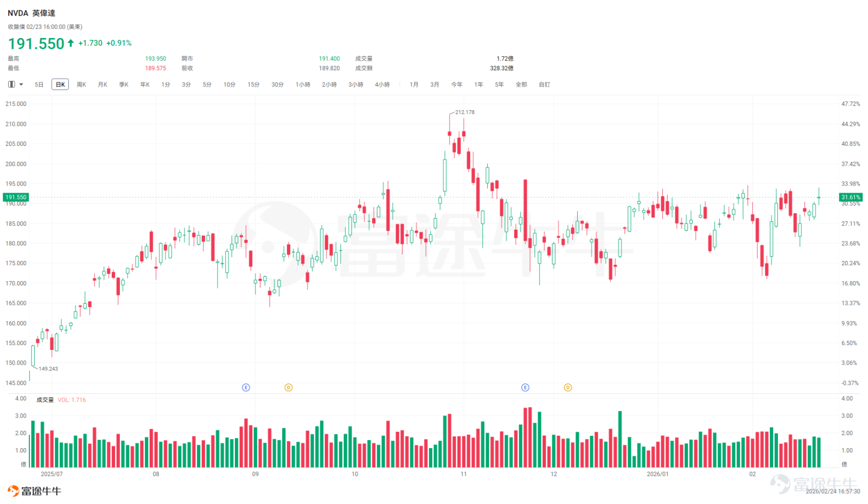The width and height of the screenshot is (868, 504).
Task: Click the 收盤價 02/23 16:00:00 timestamp
Action: (x=45, y=27)
